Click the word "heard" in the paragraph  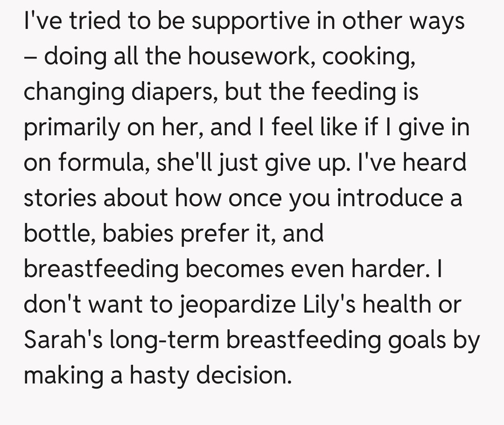433,163
